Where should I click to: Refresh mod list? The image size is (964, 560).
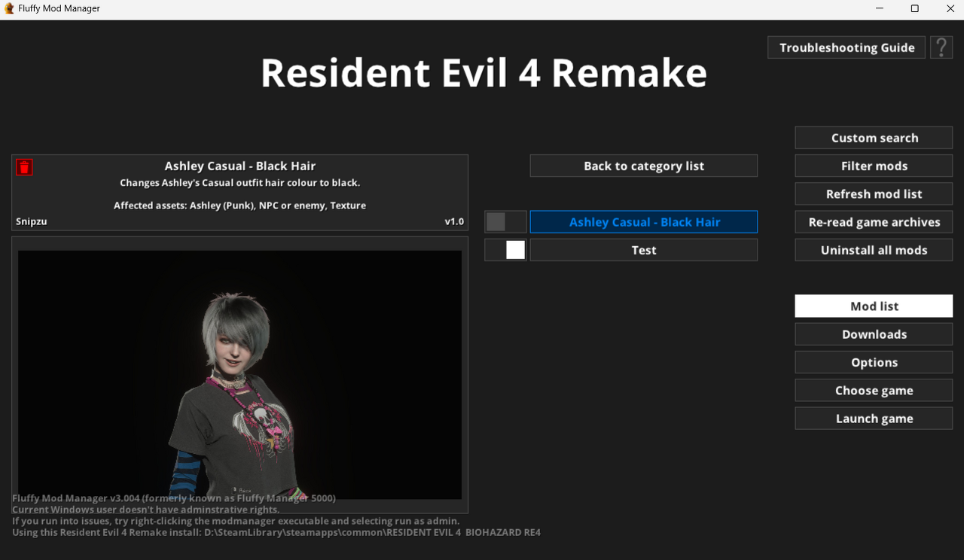[x=874, y=193]
